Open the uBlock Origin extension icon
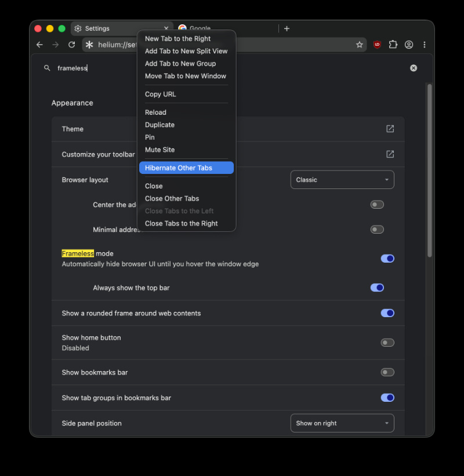 pos(377,45)
